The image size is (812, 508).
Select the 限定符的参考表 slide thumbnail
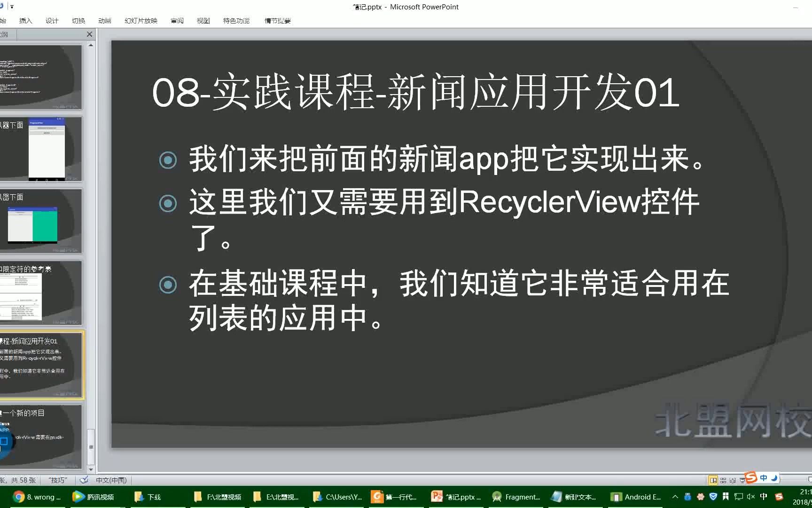pos(41,293)
